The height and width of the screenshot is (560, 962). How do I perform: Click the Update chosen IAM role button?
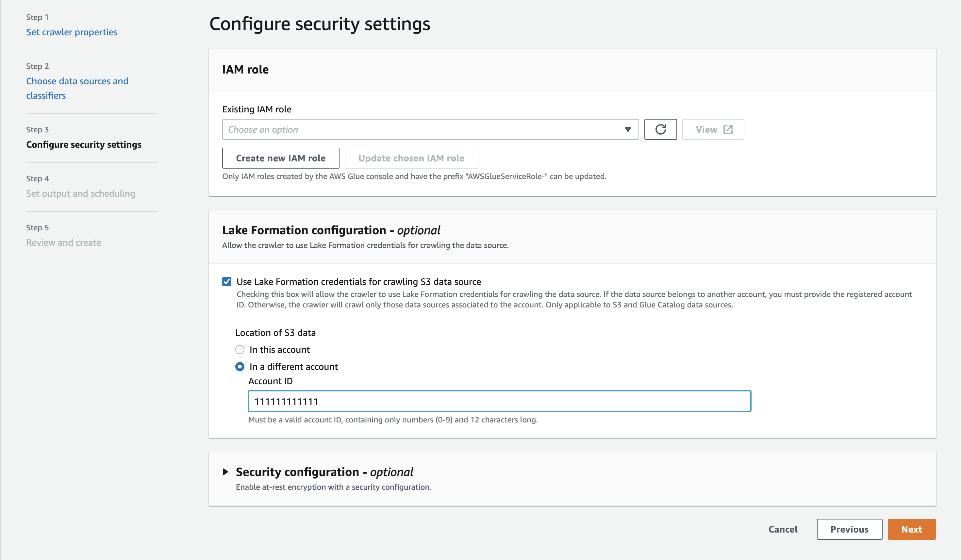click(411, 158)
